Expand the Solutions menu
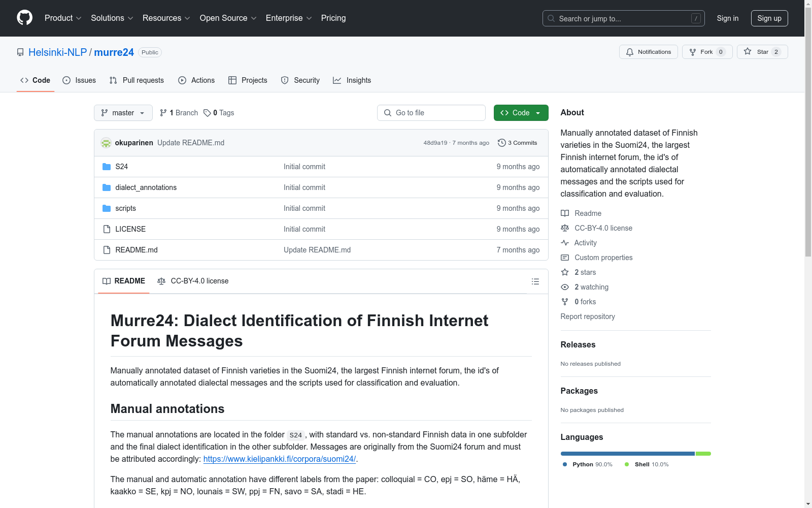This screenshot has width=812, height=508. click(x=112, y=18)
